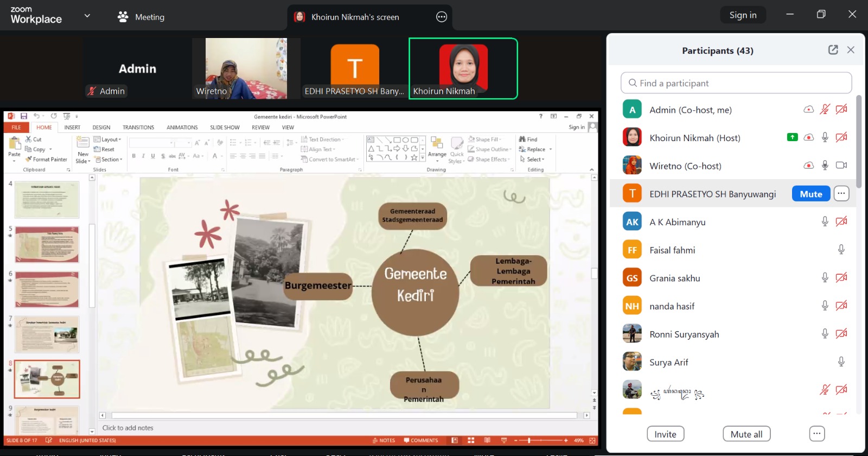Close the Participants panel

pyautogui.click(x=851, y=50)
